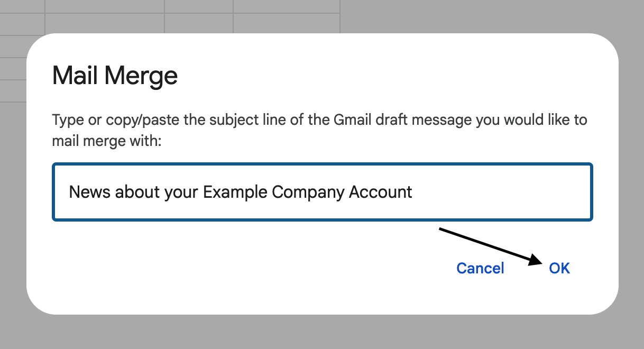This screenshot has width=644, height=349.
Task: Click the black arrow pointing to OK
Action: pos(489,244)
